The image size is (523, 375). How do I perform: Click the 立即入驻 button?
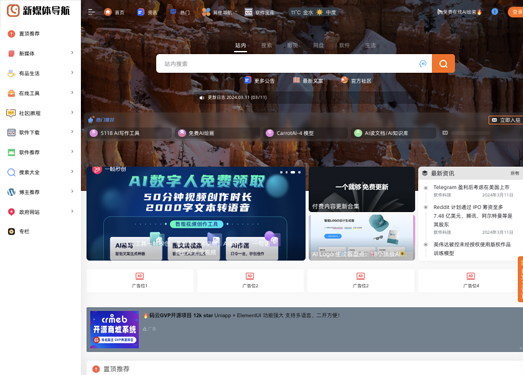click(506, 120)
